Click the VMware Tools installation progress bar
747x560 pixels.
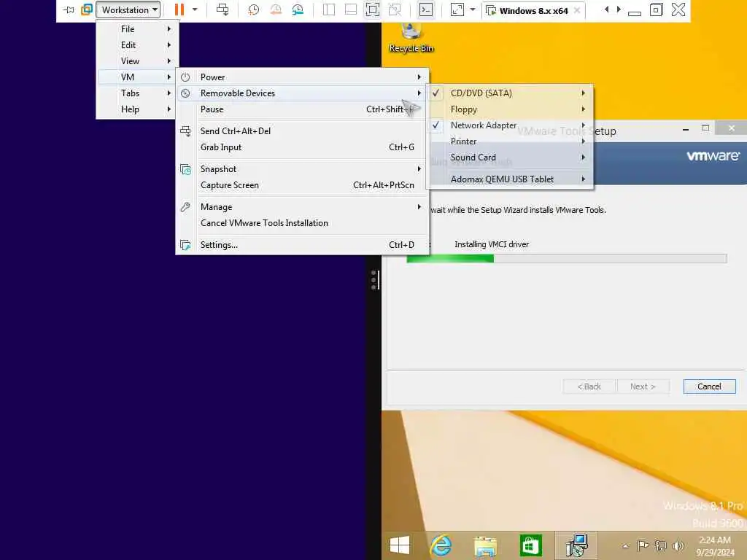click(x=566, y=259)
